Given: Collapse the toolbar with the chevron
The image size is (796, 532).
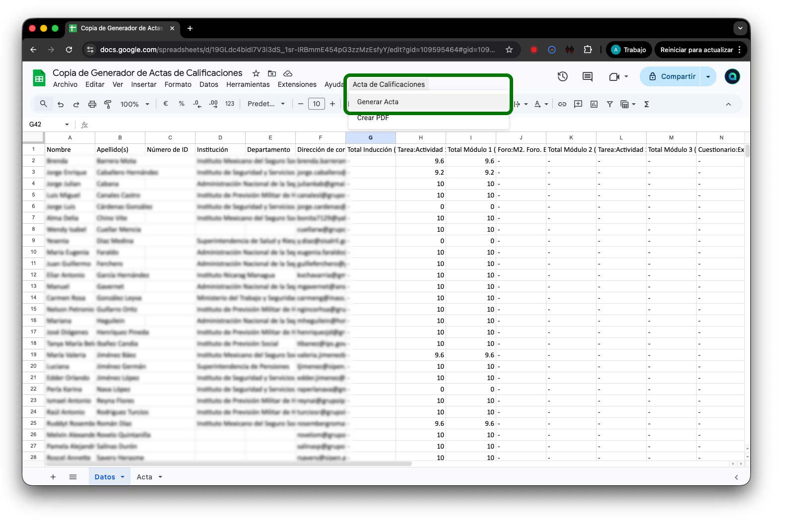Looking at the screenshot, I should pos(728,104).
